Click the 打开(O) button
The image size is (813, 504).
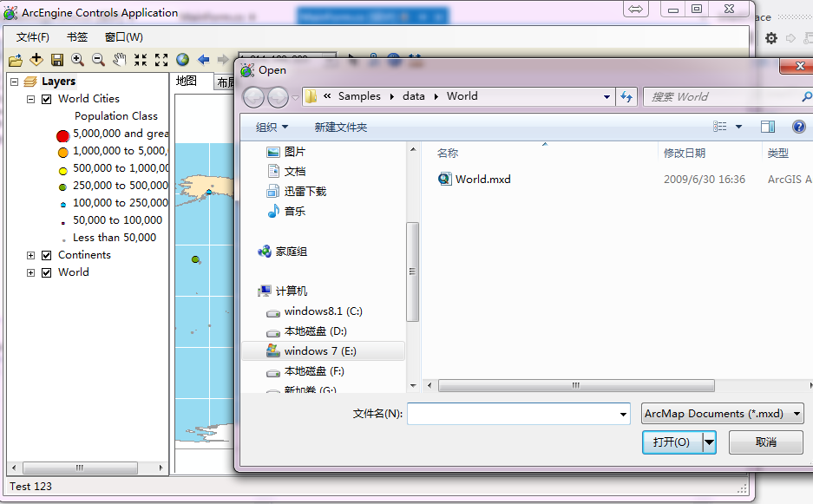click(x=672, y=442)
